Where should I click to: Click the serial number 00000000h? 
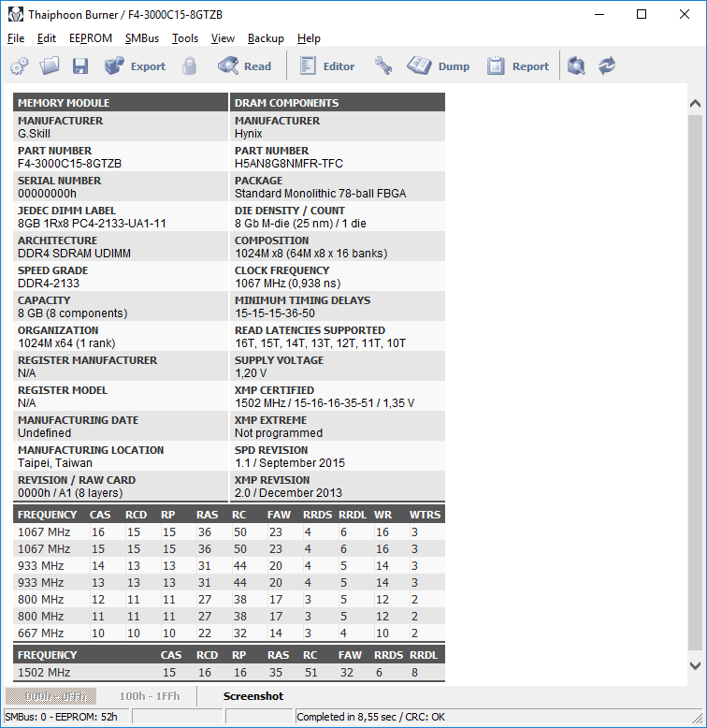pos(47,193)
